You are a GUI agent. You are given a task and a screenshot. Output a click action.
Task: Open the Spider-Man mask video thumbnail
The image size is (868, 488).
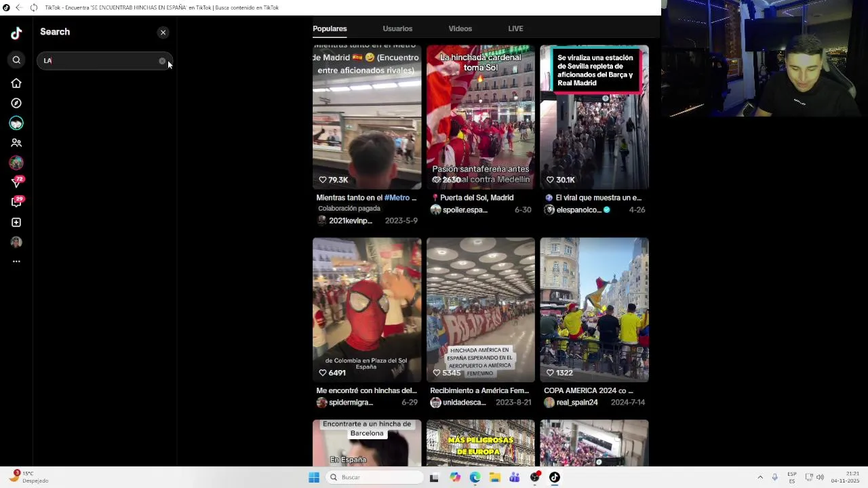(x=367, y=310)
